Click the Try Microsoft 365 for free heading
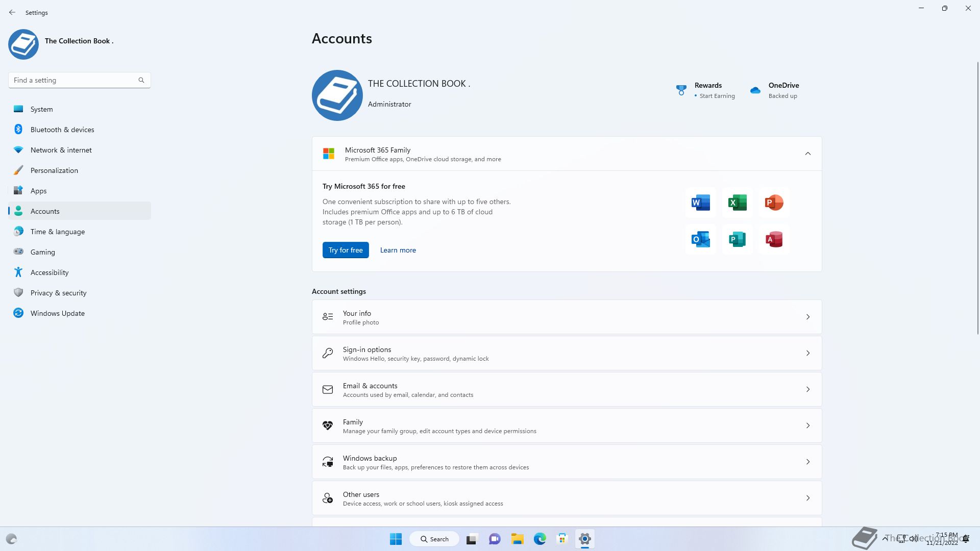Screen dimensions: 980x551 (x=364, y=186)
